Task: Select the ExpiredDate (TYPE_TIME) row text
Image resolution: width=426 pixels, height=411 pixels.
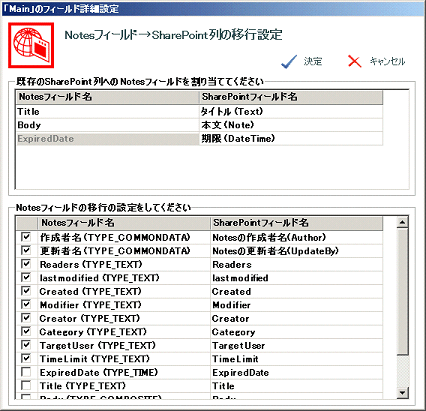Action: point(99,372)
